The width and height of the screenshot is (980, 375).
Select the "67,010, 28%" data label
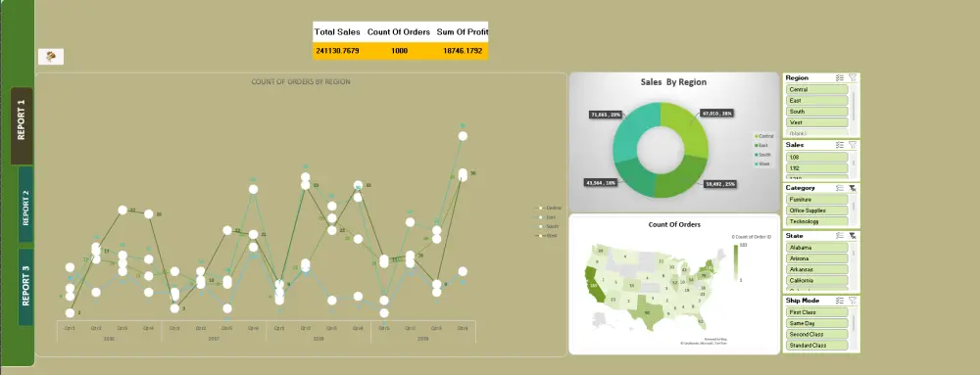[717, 114]
